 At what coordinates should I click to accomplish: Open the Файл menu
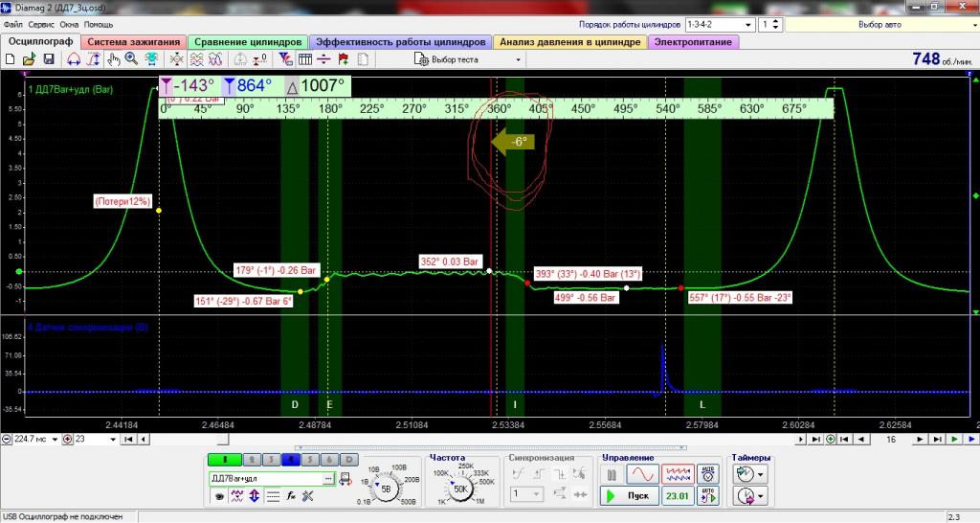[x=13, y=24]
